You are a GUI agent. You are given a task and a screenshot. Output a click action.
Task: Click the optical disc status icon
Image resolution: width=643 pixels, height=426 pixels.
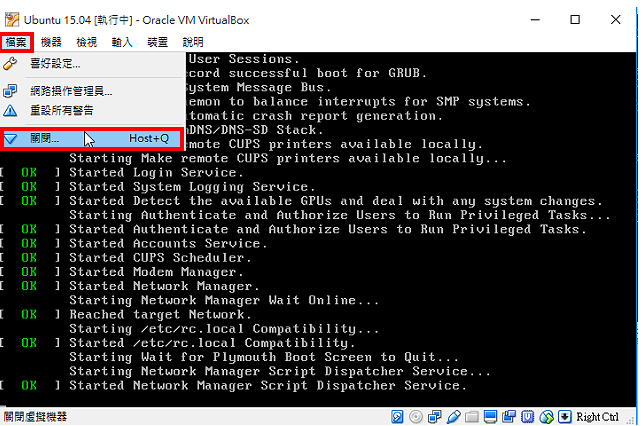point(416,417)
